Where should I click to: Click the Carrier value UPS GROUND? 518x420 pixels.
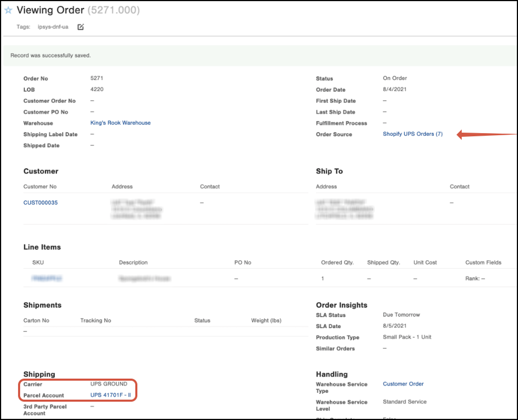[x=109, y=384]
